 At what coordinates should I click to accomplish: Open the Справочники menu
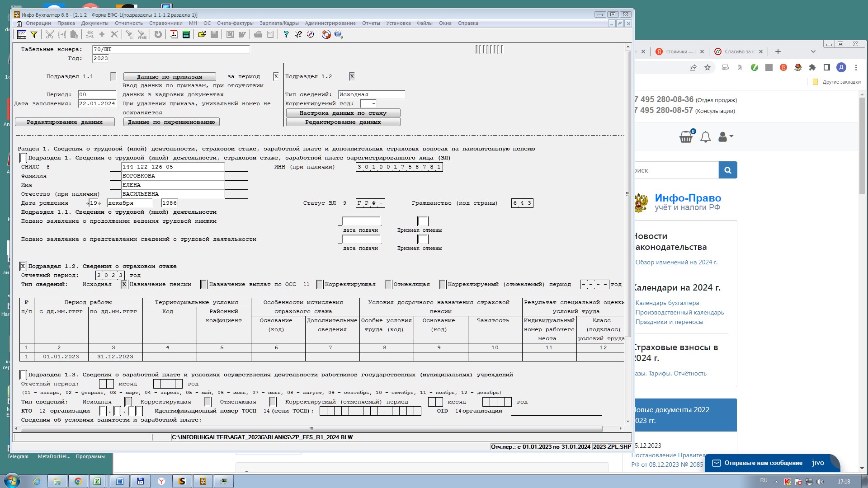tap(166, 23)
